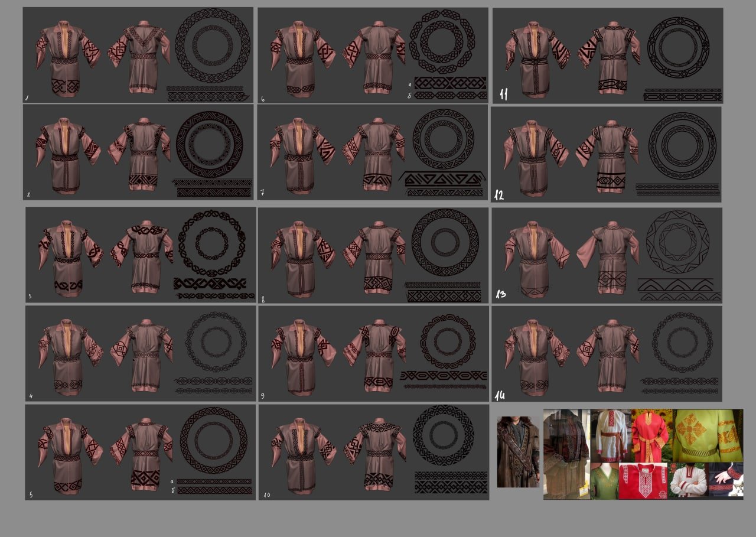
Task: Select the front-view tunic in variant 1
Action: click(x=67, y=58)
